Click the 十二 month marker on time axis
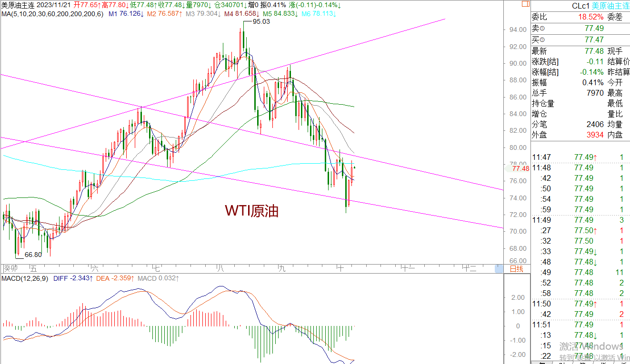 [x=470, y=269]
